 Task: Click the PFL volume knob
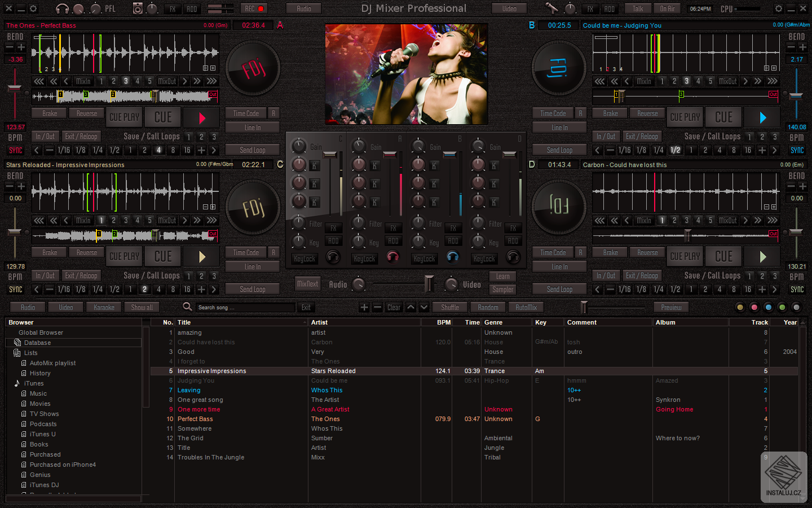(x=95, y=8)
